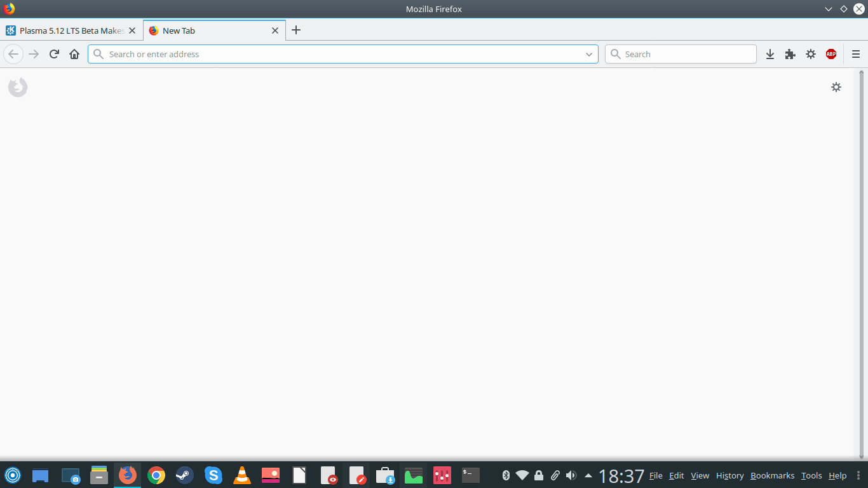Launch Steam from the taskbar
The height and width of the screenshot is (488, 868).
click(185, 475)
